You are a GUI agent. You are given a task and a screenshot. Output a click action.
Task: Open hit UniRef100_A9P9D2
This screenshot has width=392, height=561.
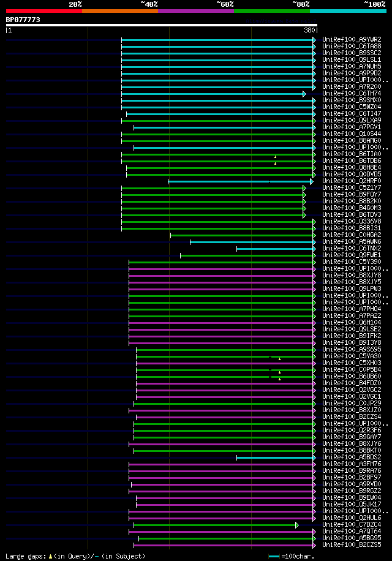coord(352,73)
